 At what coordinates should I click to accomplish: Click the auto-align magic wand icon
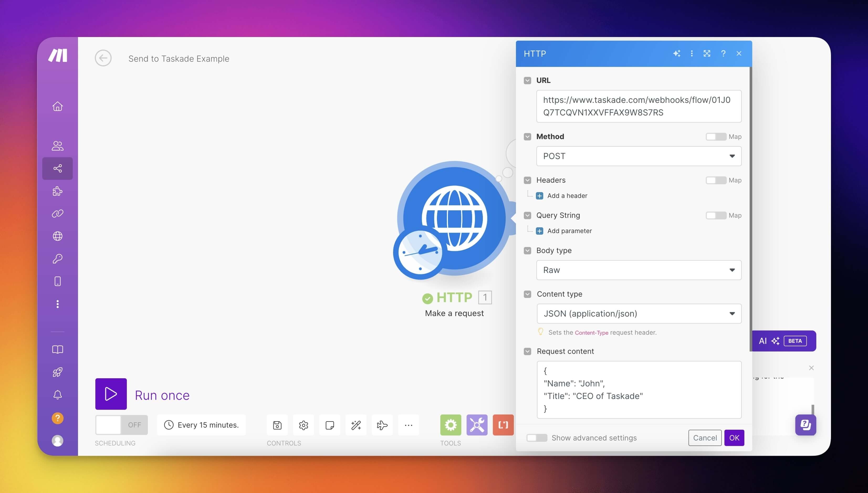click(x=356, y=425)
